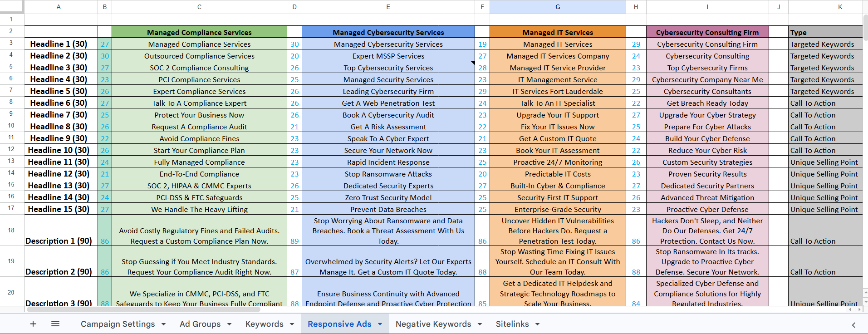
Task: Select the Get A Web Penetration Test cell
Action: click(x=388, y=103)
